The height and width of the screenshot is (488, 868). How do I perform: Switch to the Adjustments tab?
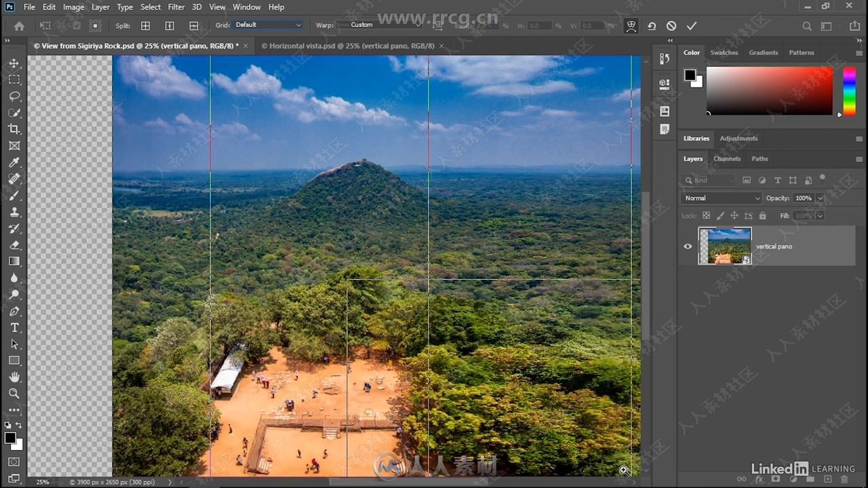[x=738, y=138]
